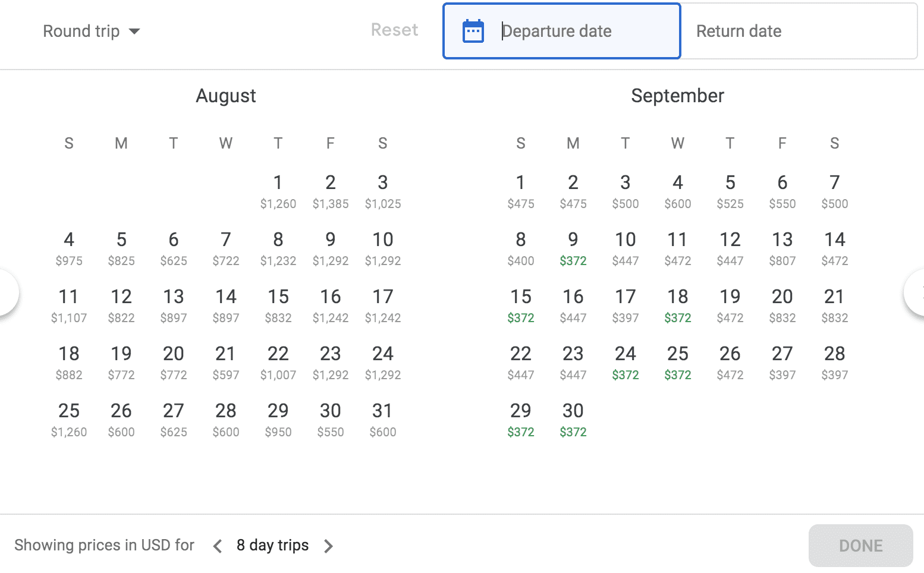
Task: Click the Return date field
Action: [x=739, y=31]
